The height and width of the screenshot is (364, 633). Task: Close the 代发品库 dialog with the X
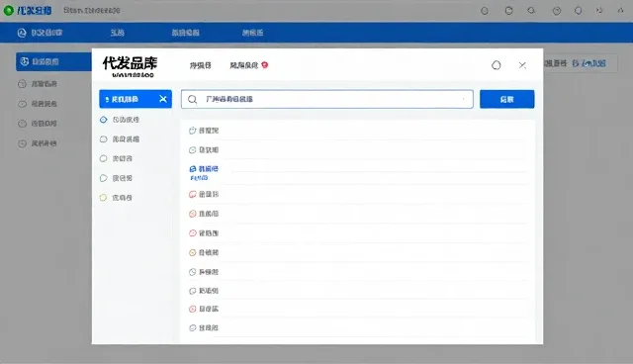522,65
